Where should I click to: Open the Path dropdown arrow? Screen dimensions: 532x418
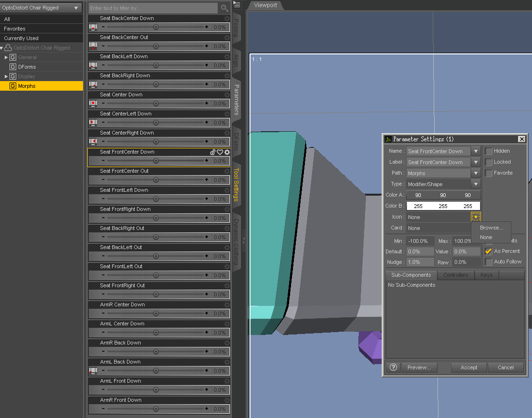tap(476, 173)
